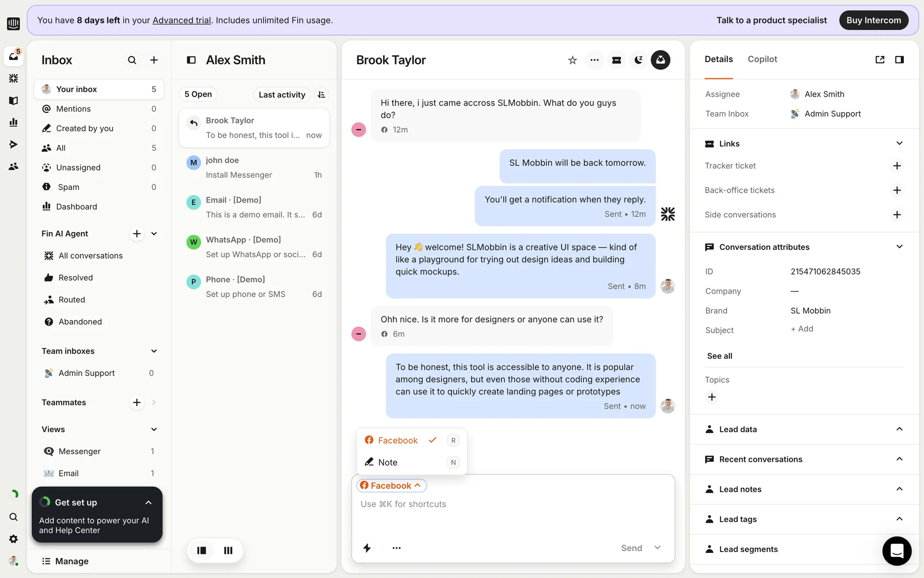Open the Advanced trial link
This screenshot has width=924, height=578.
click(181, 20)
